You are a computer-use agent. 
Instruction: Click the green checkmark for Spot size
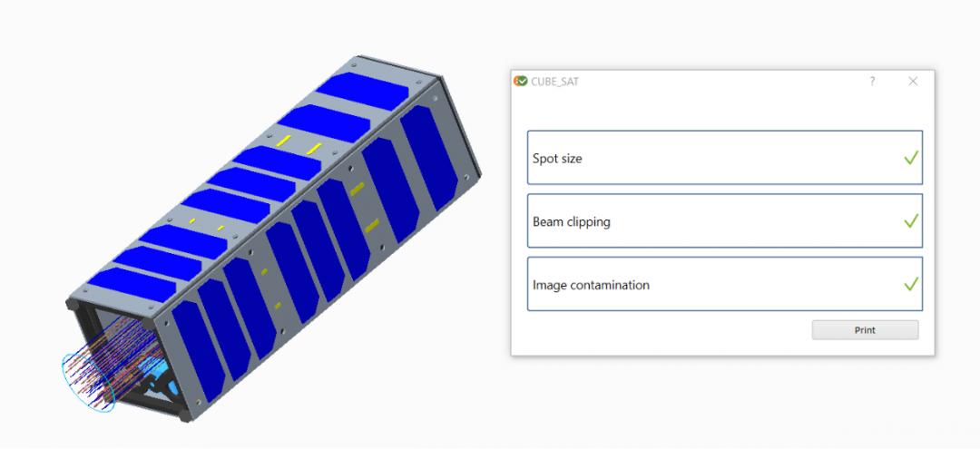911,158
